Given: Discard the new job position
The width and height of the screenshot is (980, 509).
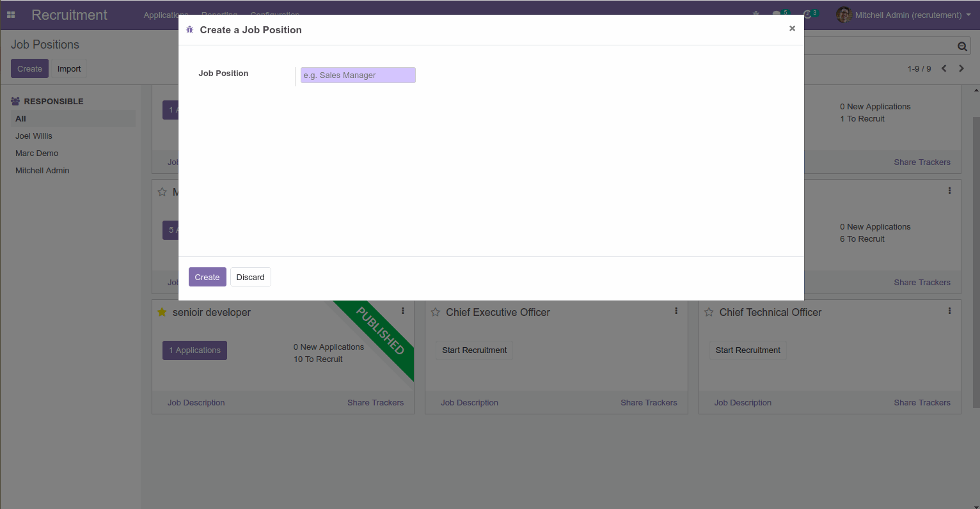Looking at the screenshot, I should [x=250, y=277].
